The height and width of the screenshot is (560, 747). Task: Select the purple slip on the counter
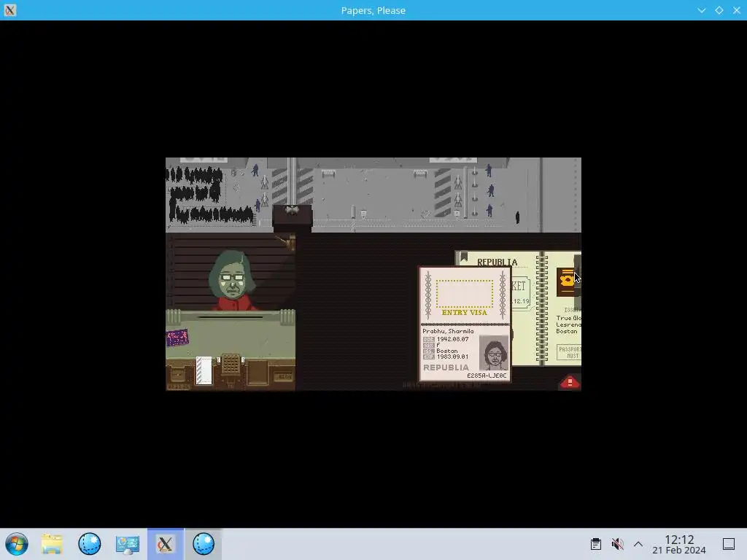(x=177, y=338)
